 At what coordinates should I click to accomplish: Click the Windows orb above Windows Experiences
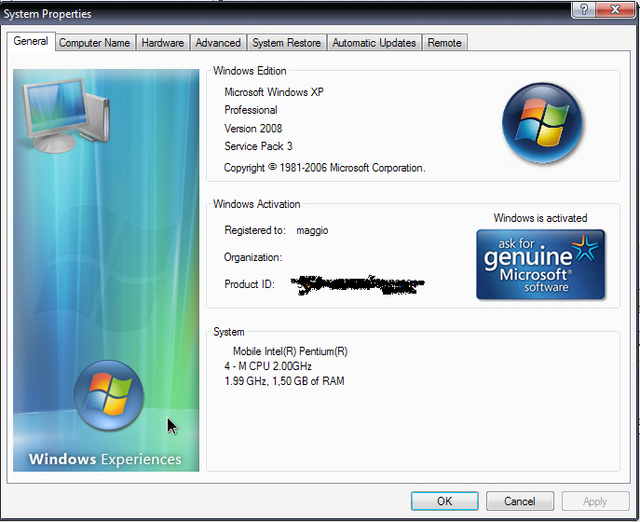coord(109,395)
